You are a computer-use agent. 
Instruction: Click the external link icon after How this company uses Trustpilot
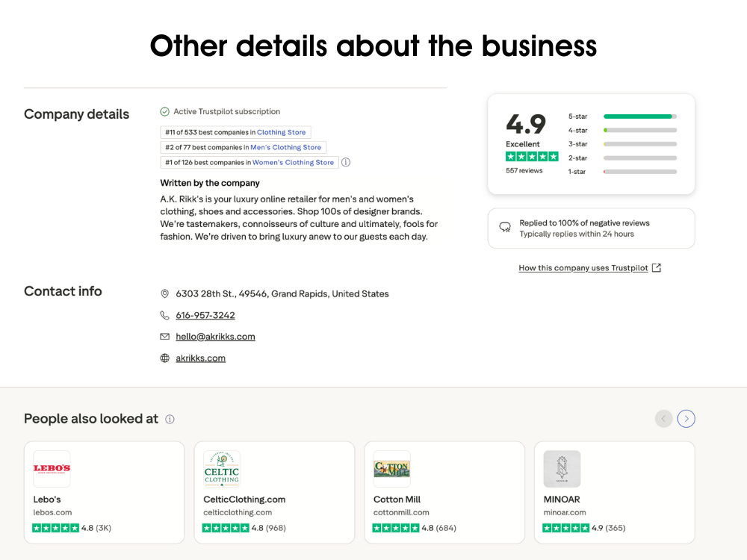coord(656,267)
